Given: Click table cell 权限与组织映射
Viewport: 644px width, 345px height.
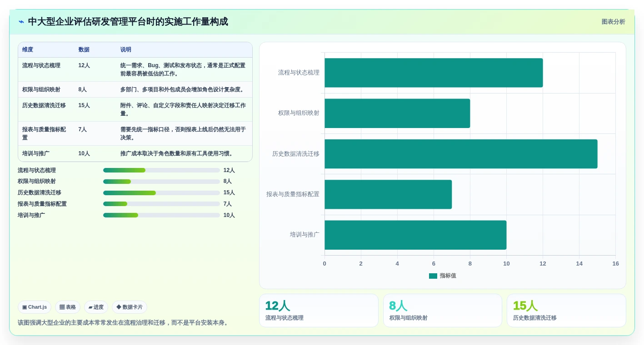Looking at the screenshot, I should coord(41,89).
